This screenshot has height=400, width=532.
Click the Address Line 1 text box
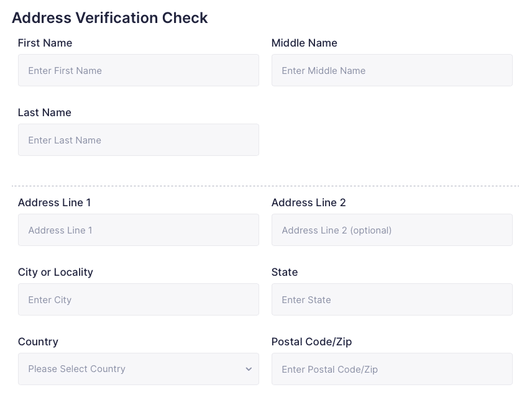tap(139, 230)
